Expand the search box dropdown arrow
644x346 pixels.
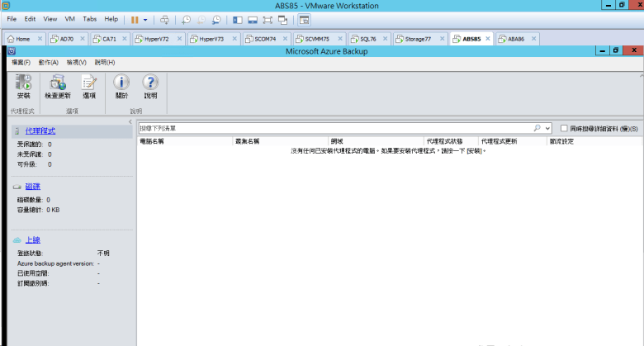[x=547, y=129]
